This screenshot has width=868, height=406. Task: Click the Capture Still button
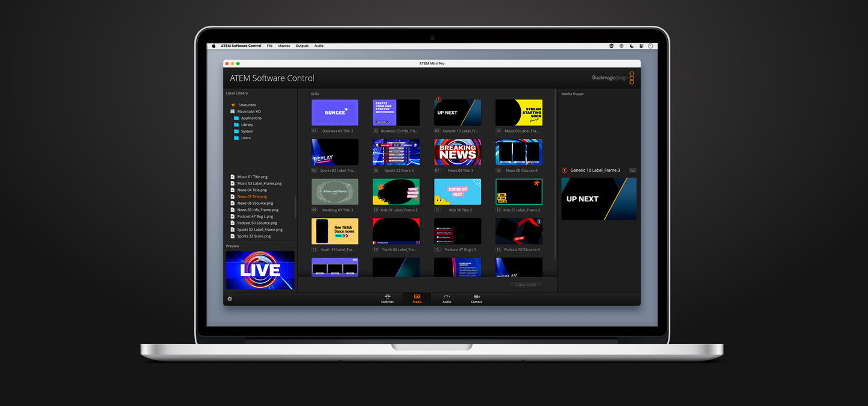tap(525, 284)
